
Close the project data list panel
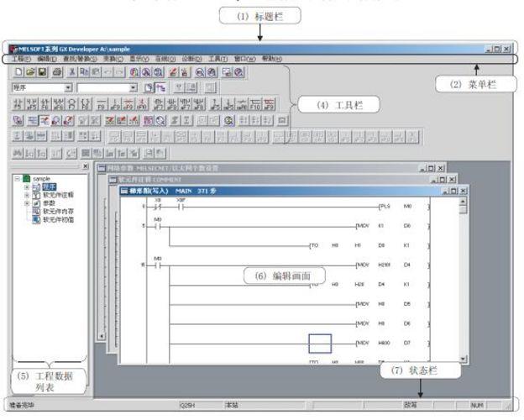[86, 165]
